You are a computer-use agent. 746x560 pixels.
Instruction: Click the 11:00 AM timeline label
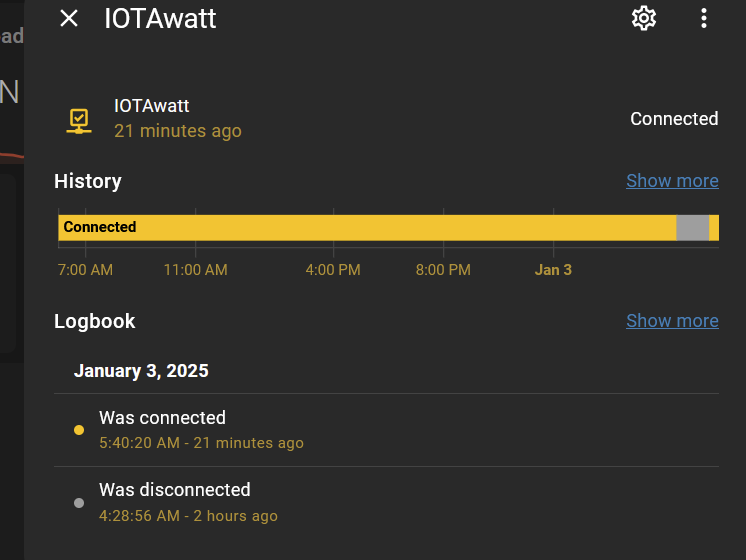tap(196, 270)
